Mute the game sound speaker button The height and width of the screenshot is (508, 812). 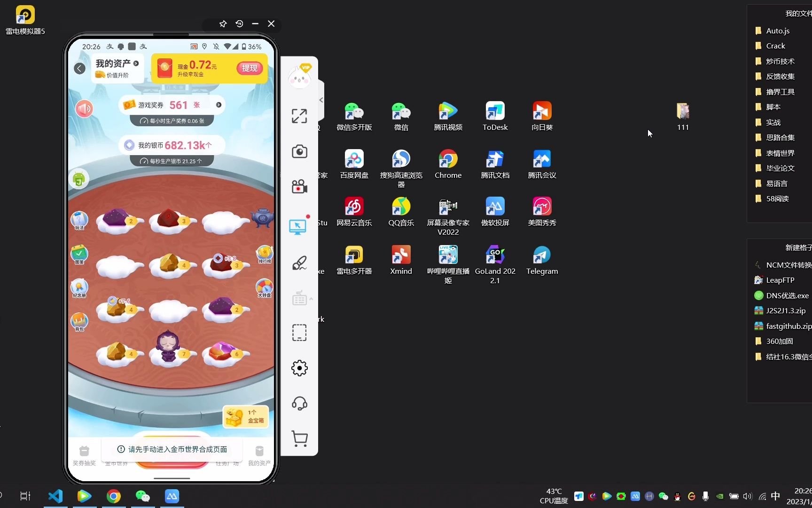point(85,109)
